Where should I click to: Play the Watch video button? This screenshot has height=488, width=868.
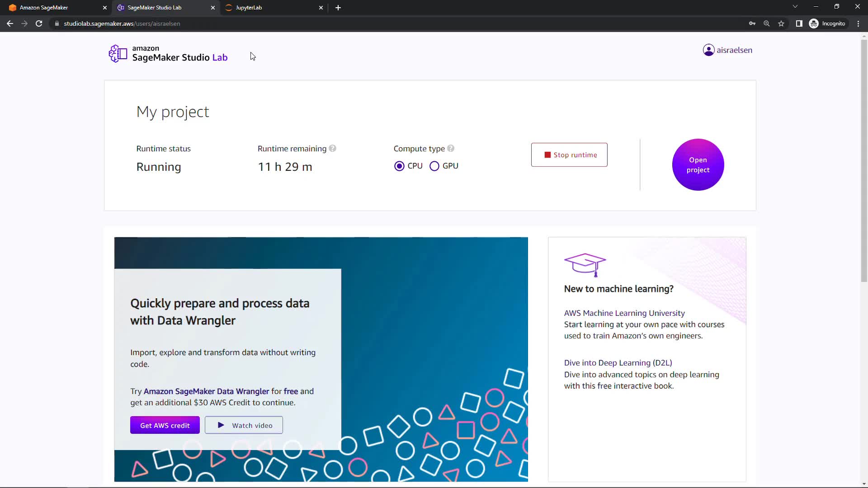[244, 425]
